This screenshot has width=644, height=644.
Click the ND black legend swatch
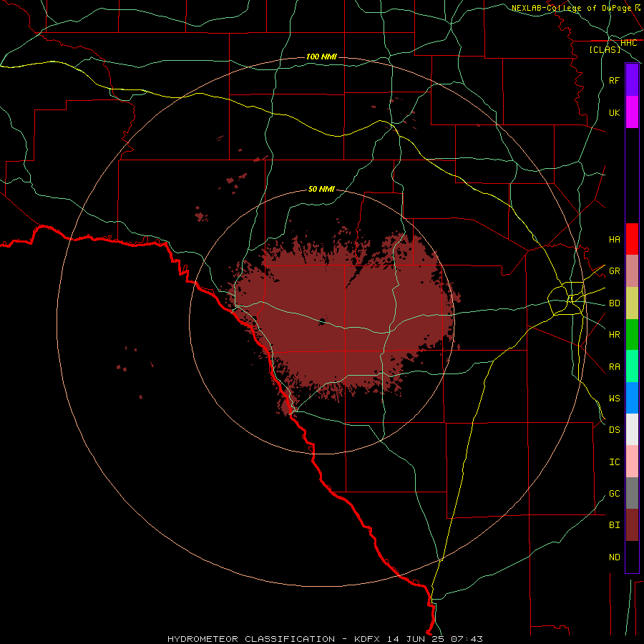[x=632, y=557]
